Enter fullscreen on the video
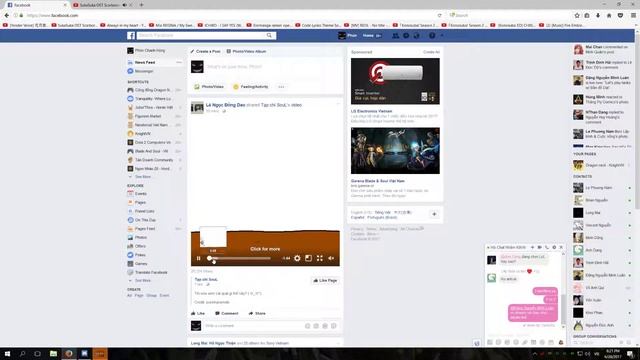The image size is (640, 360). [x=320, y=258]
